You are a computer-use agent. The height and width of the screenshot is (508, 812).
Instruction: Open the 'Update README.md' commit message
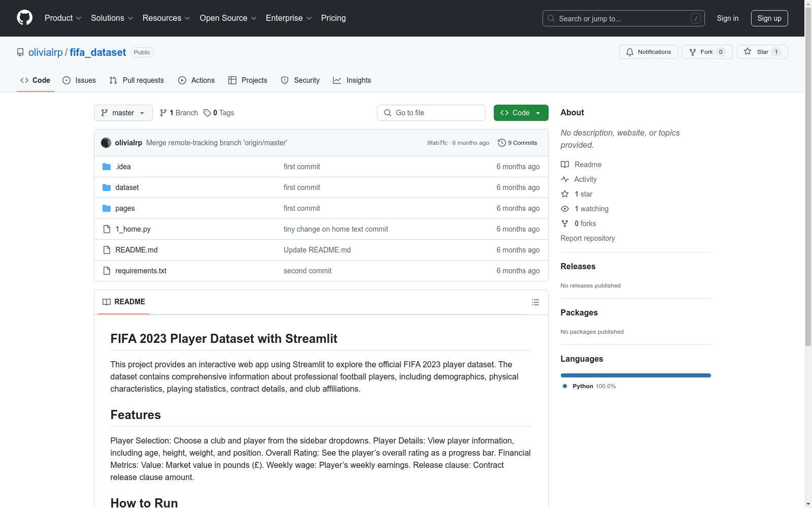pos(317,250)
